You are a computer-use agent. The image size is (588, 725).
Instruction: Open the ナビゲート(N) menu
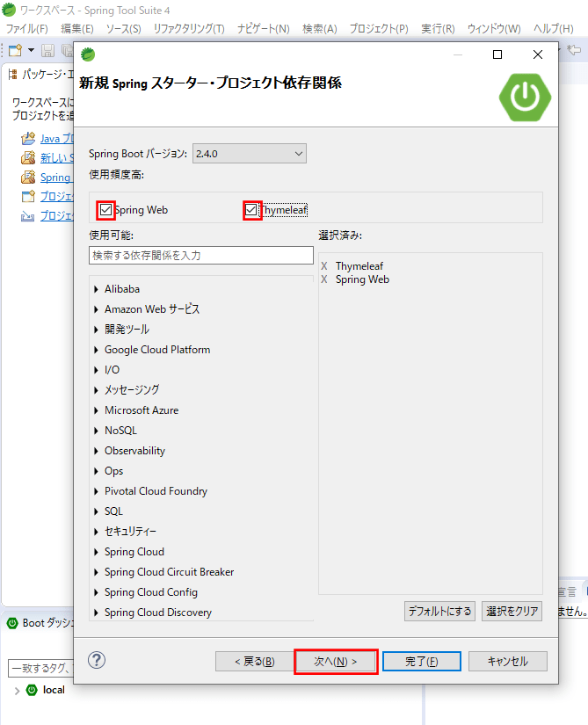[x=264, y=29]
